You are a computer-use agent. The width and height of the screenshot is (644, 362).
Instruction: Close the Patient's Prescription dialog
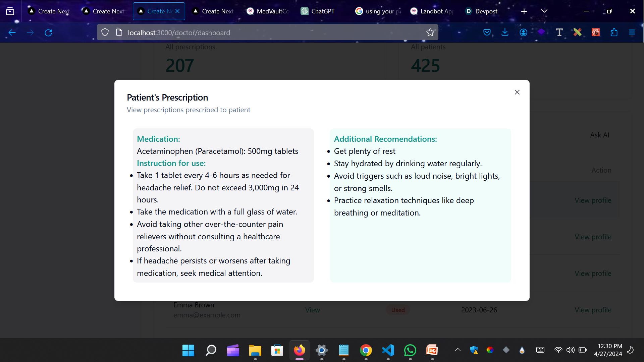[x=517, y=92]
